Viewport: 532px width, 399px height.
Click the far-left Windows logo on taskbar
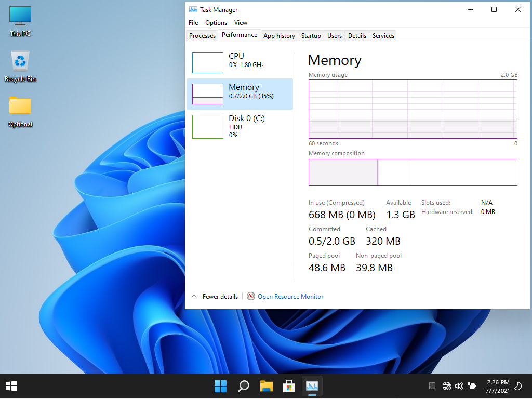coord(11,386)
